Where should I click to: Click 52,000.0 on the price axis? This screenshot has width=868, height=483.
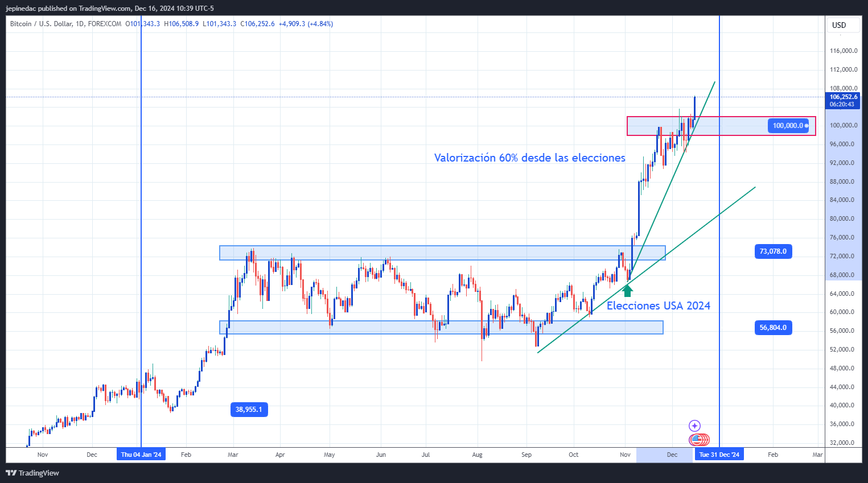point(842,349)
